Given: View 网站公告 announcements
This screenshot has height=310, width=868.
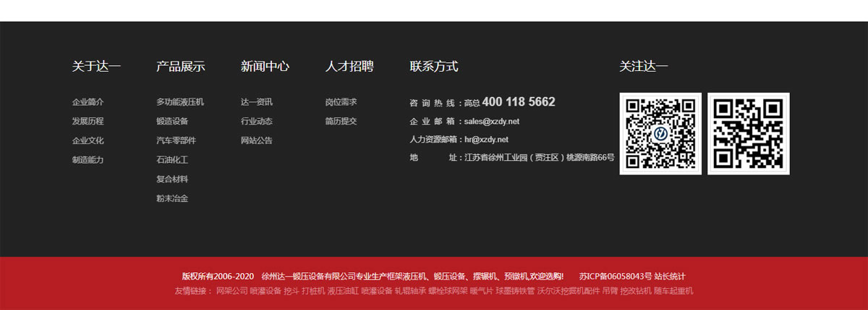Looking at the screenshot, I should point(257,141).
